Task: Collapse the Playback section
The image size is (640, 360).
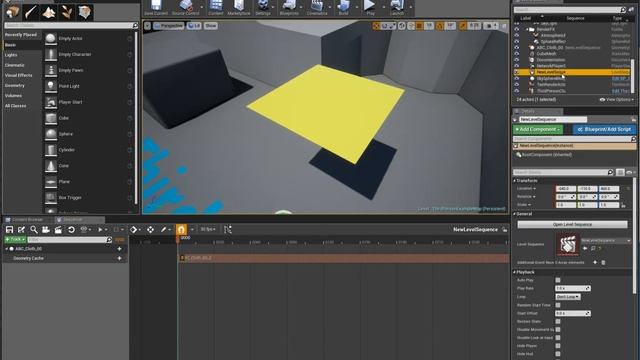Action: [514, 272]
